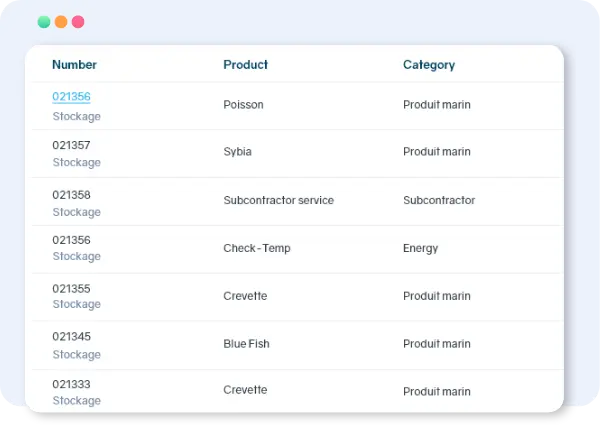Select the Check-Temp product entry
The height and width of the screenshot is (431, 600).
pos(256,248)
